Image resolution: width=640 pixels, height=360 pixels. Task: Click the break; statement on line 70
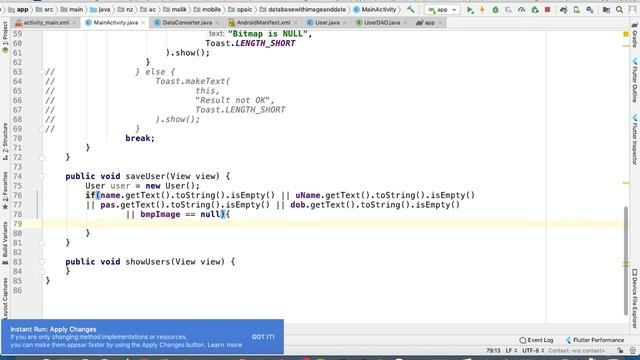coord(140,138)
